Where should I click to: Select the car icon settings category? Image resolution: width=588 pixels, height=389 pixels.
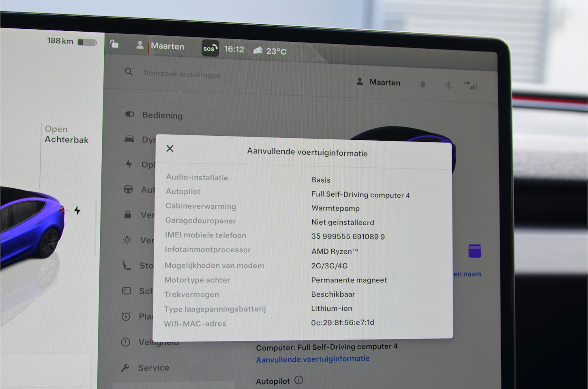point(129,139)
